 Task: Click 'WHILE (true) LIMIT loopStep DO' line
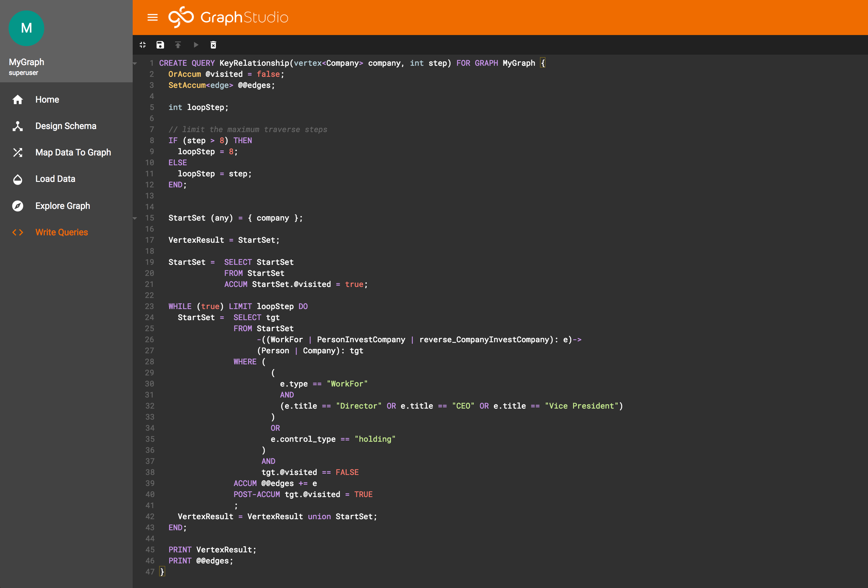click(238, 306)
